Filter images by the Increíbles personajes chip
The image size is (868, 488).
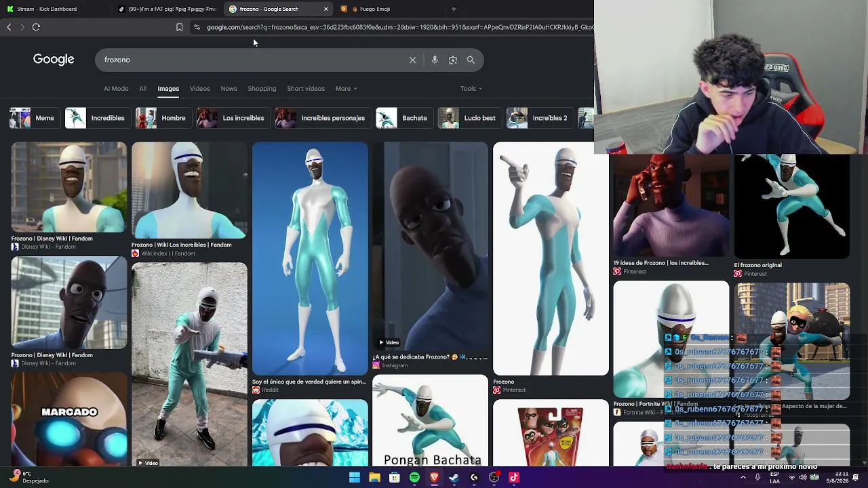(x=321, y=118)
